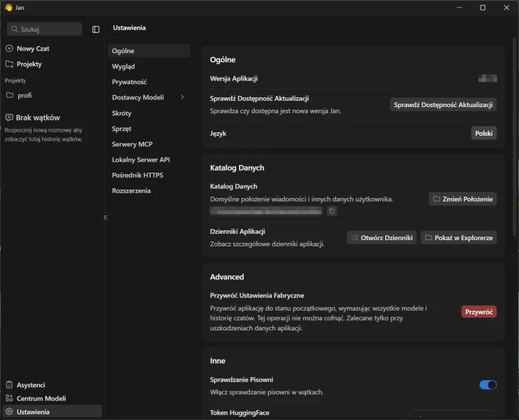This screenshot has width=519, height=420.
Task: Click the Zmień Położenie button
Action: pyautogui.click(x=462, y=199)
